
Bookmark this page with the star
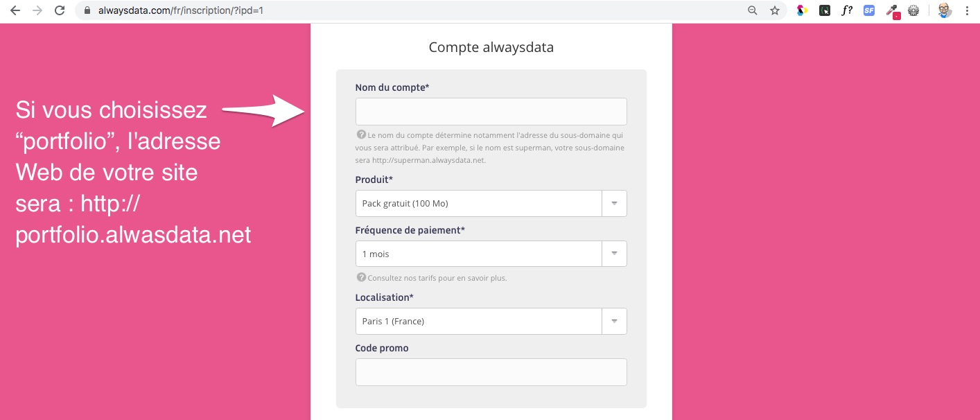[775, 11]
